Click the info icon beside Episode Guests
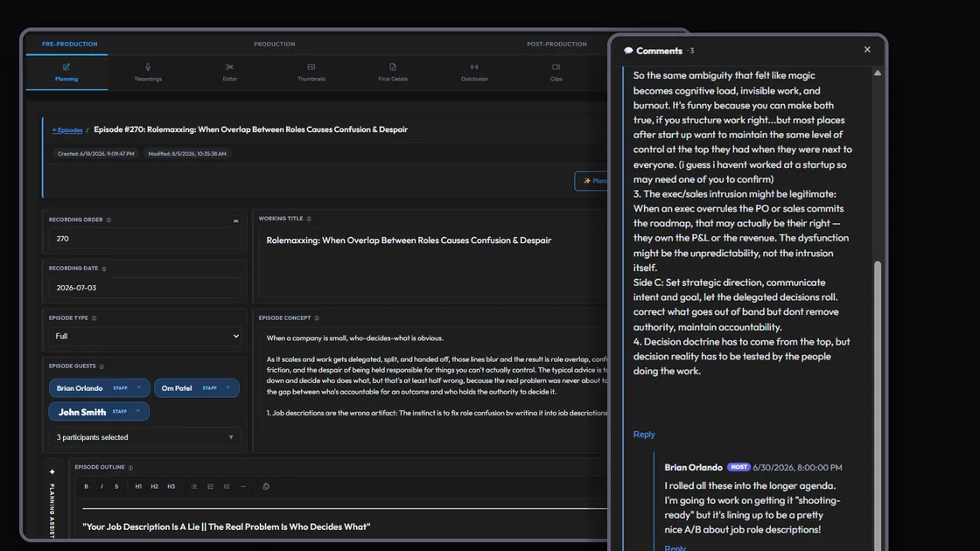This screenshot has width=980, height=551. click(x=101, y=366)
